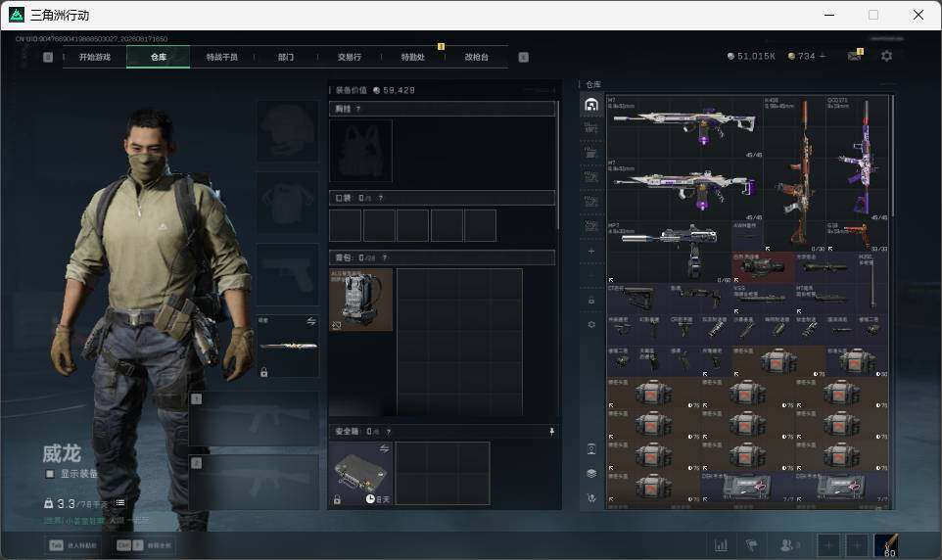Screen dimensions: 942x560
Task: Click the first primary weapon slot
Action: 255,419
